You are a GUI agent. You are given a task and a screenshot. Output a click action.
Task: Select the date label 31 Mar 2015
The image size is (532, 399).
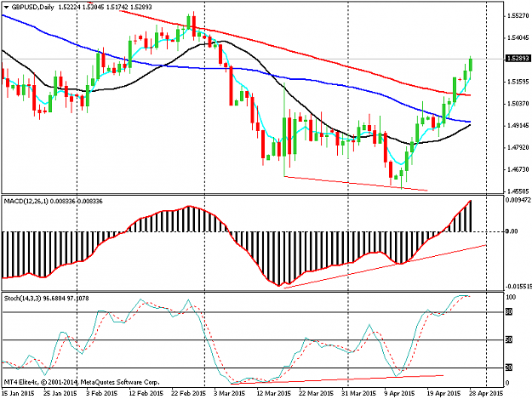tap(359, 394)
